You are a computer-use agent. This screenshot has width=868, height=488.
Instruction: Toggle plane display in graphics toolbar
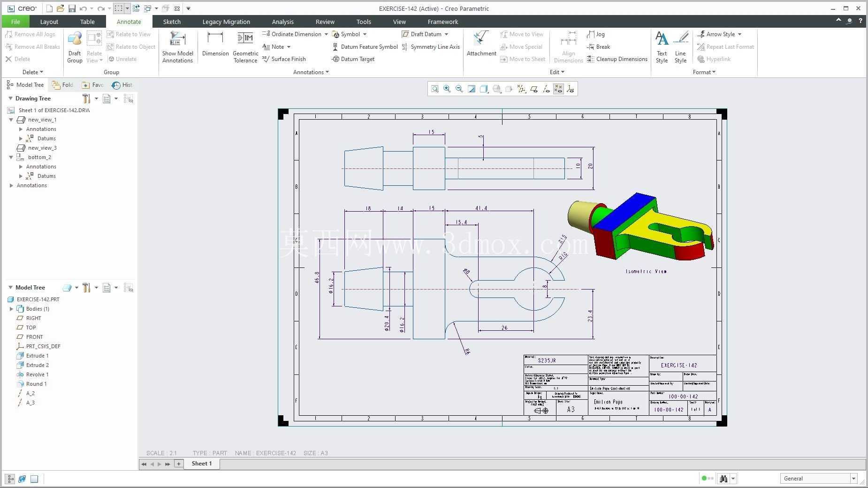(x=534, y=89)
